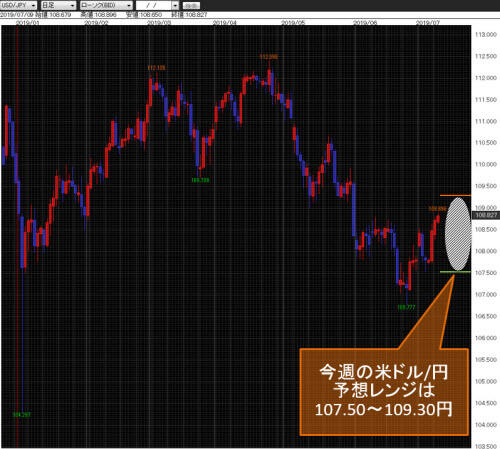
Task: Click the green 106.777 low label in June
Action: coord(406,307)
